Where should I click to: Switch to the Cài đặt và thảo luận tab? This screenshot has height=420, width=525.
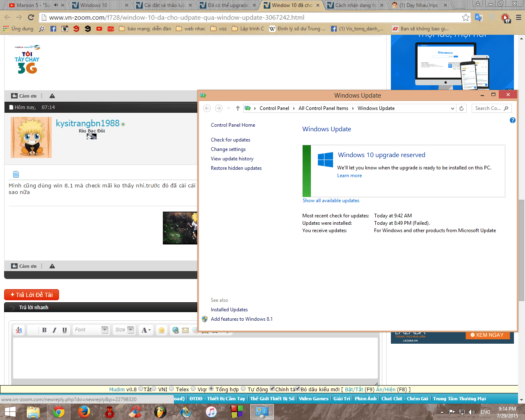coord(164,5)
